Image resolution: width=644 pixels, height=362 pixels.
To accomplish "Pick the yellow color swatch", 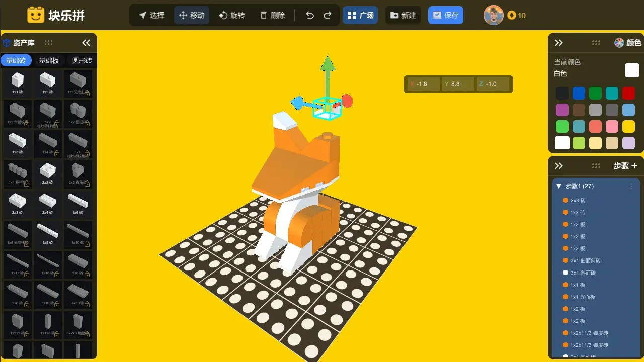I will click(x=628, y=126).
